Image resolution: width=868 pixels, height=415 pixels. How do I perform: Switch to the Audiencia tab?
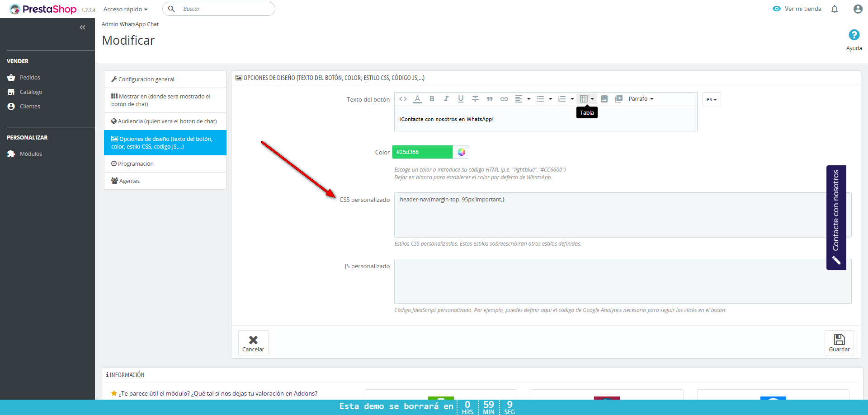point(165,121)
